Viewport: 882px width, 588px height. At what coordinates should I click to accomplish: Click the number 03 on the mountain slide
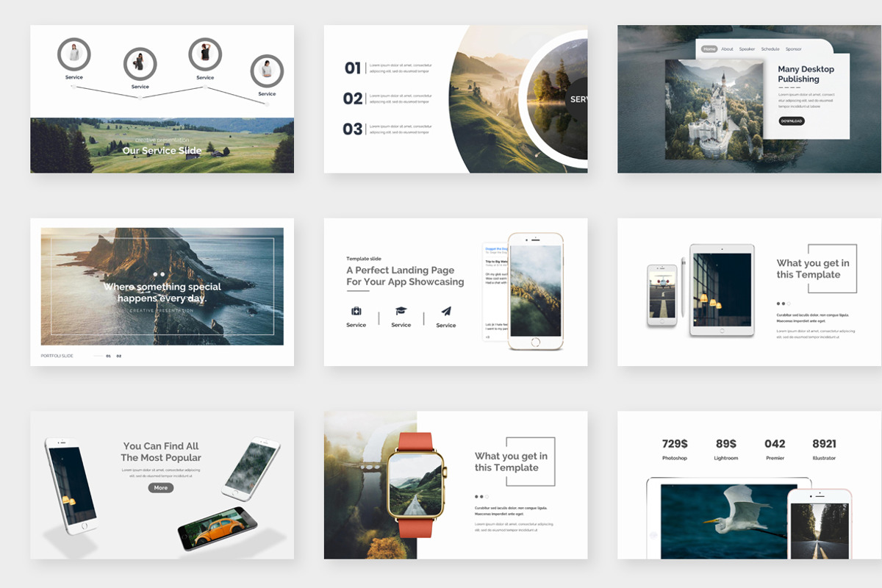[x=353, y=129]
